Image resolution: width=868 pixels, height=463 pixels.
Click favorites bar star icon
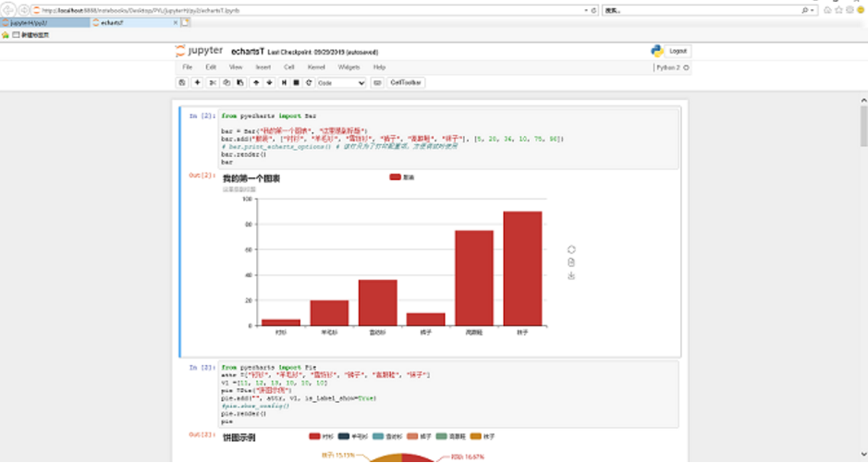tap(6, 35)
